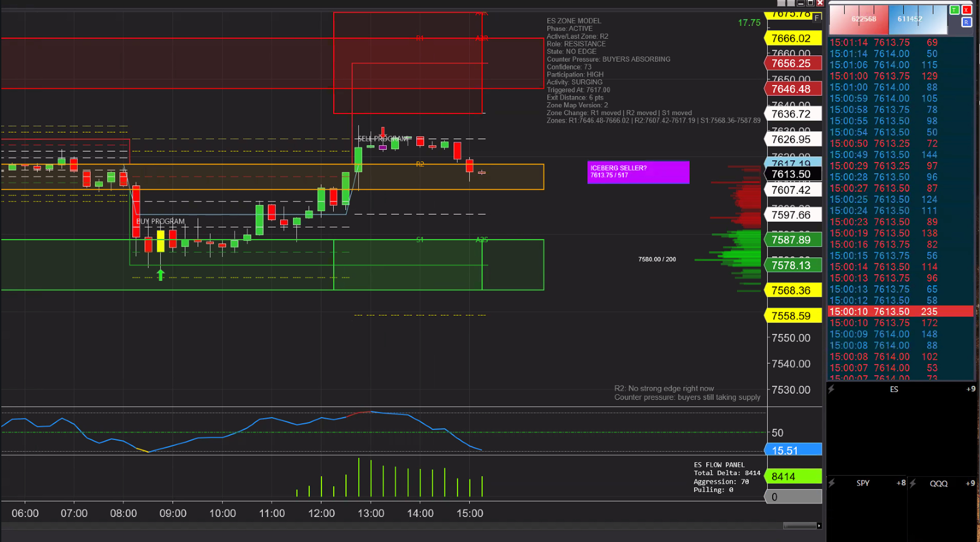Click the 7626.95 white price label

(793, 139)
